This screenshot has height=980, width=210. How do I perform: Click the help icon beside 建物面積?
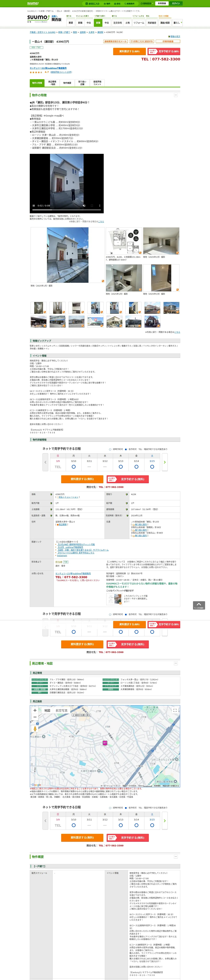tap(127, 509)
